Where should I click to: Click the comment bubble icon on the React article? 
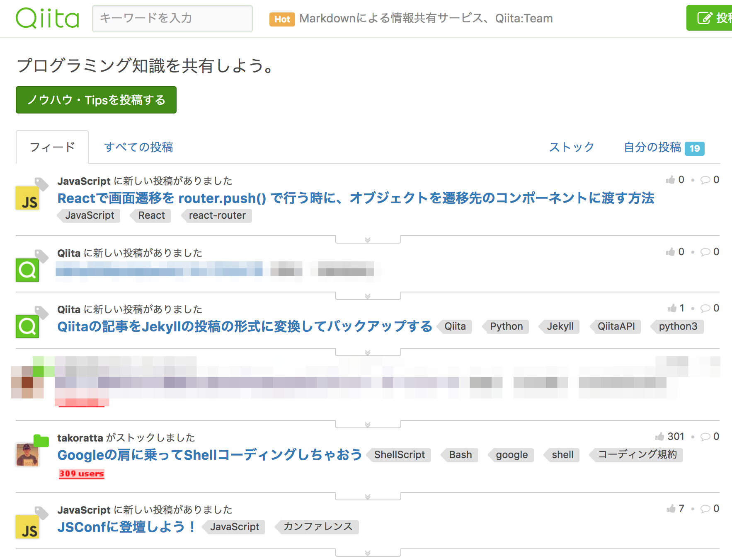[x=705, y=180]
